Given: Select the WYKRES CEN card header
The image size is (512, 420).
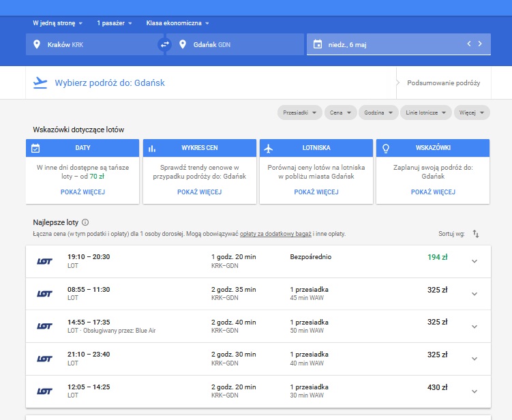Looking at the screenshot, I should (200, 148).
